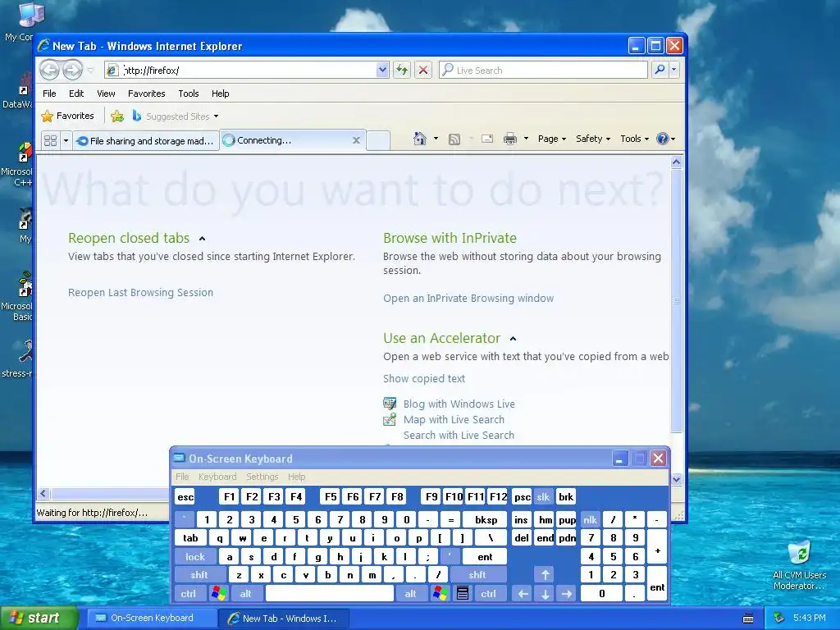Image resolution: width=840 pixels, height=630 pixels.
Task: Open the tab list dropdown arrow
Action: click(66, 141)
